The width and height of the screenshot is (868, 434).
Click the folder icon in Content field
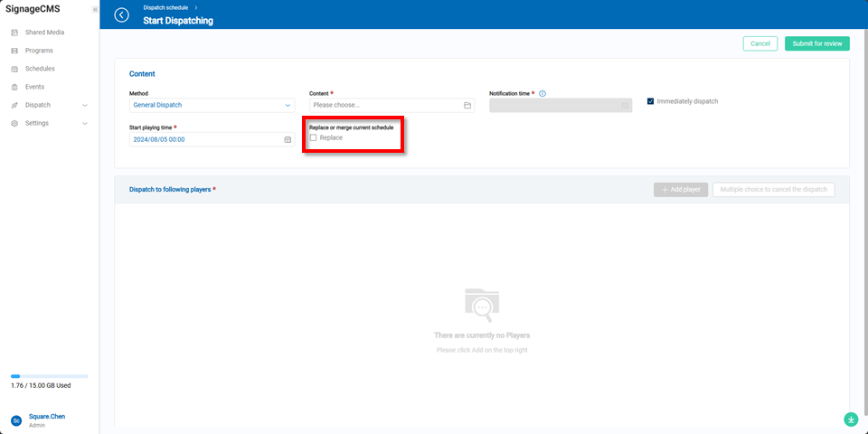tap(467, 105)
